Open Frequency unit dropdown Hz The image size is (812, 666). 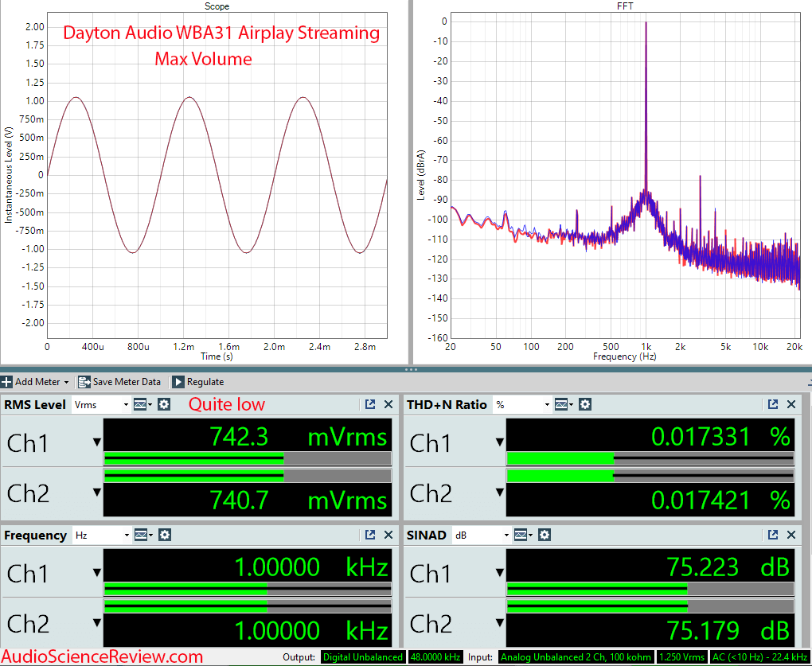click(x=102, y=535)
